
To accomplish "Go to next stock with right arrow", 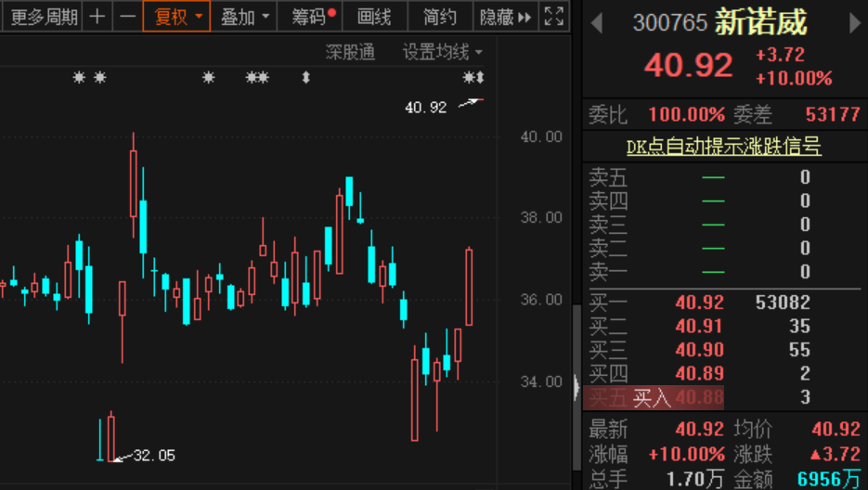I will click(855, 23).
